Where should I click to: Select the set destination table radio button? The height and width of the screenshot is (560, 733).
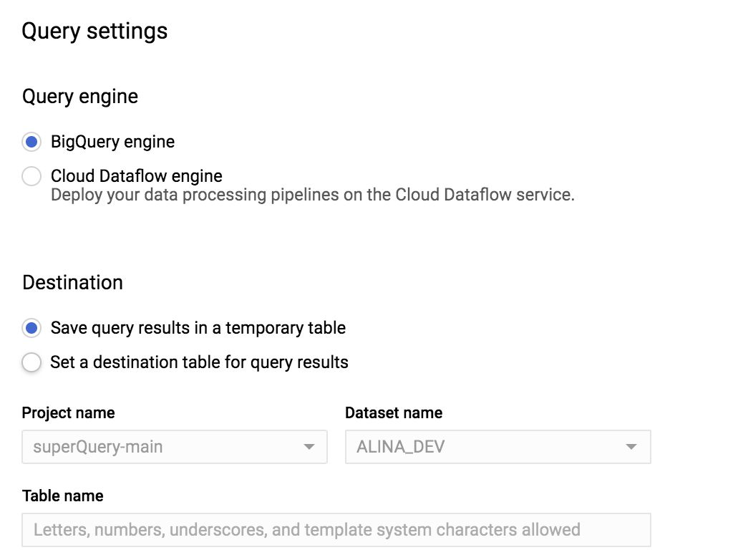(x=31, y=362)
